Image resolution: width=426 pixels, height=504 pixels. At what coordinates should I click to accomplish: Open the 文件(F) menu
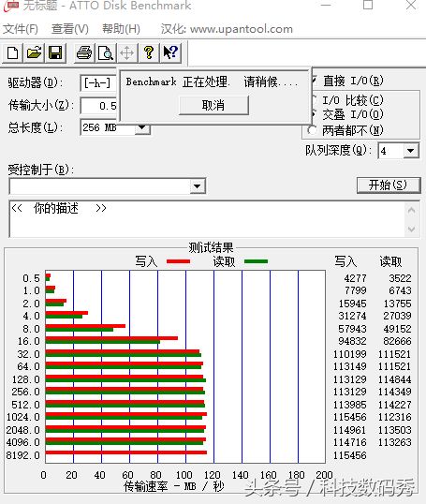[21, 29]
